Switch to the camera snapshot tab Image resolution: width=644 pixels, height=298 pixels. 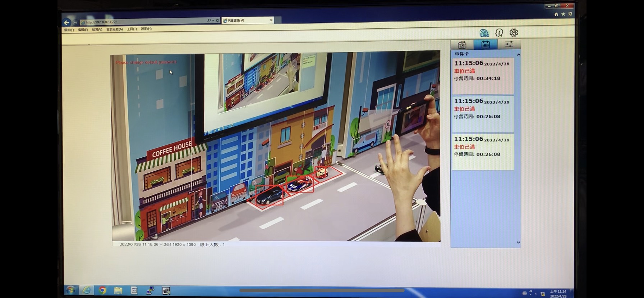(x=462, y=45)
